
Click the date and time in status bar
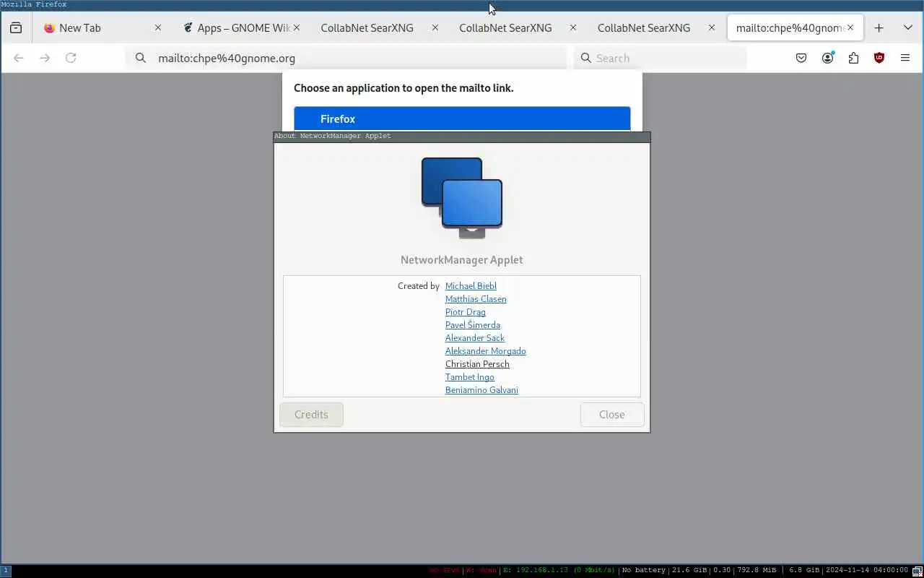tap(867, 571)
